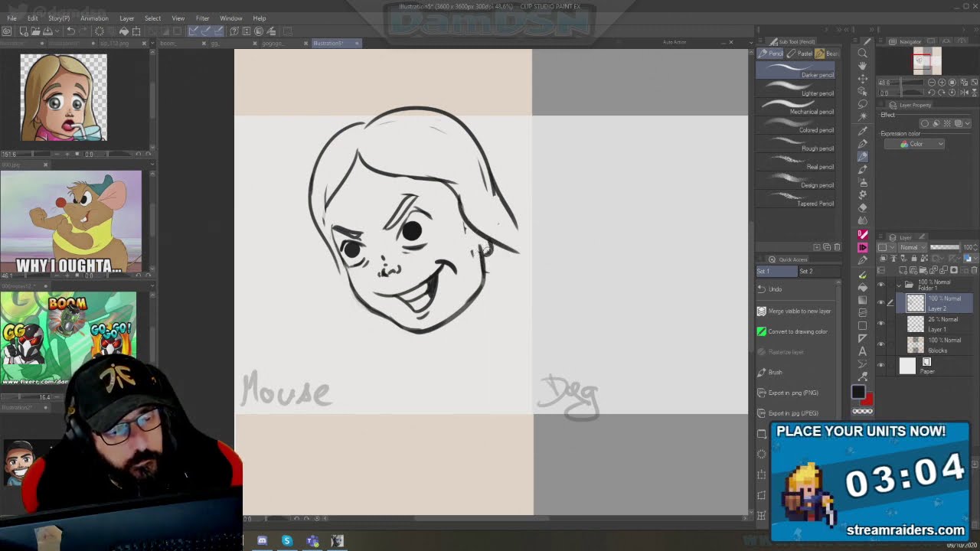Toggle visibility of Layer 2
The height and width of the screenshot is (551, 980).
point(881,302)
